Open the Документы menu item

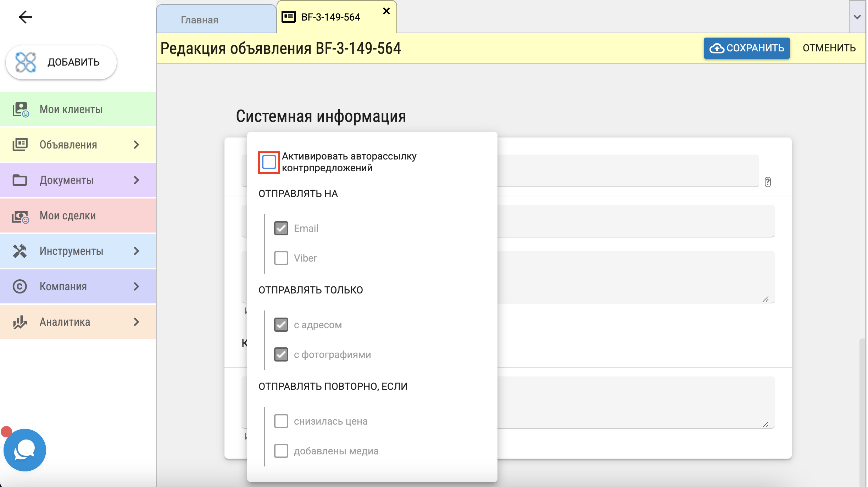[x=78, y=180]
